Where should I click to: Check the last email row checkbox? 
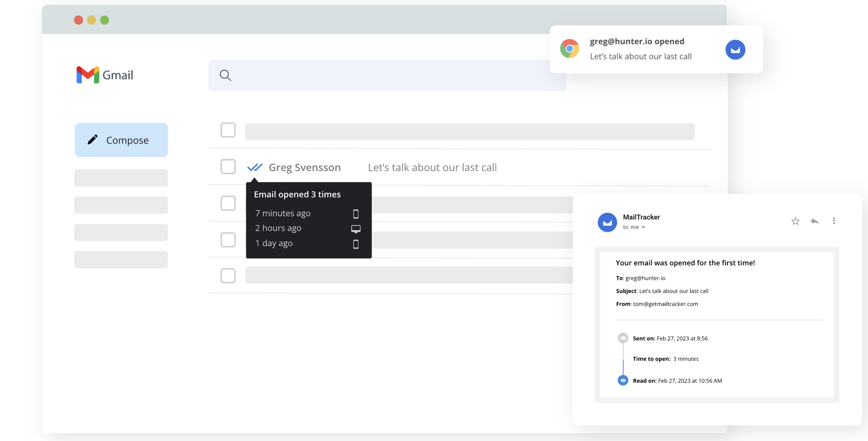pos(228,276)
